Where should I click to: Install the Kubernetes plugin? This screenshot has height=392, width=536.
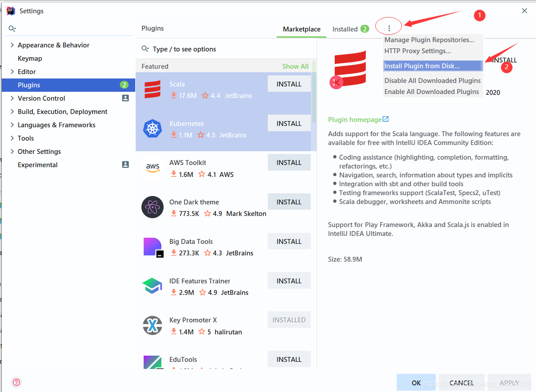(x=289, y=123)
